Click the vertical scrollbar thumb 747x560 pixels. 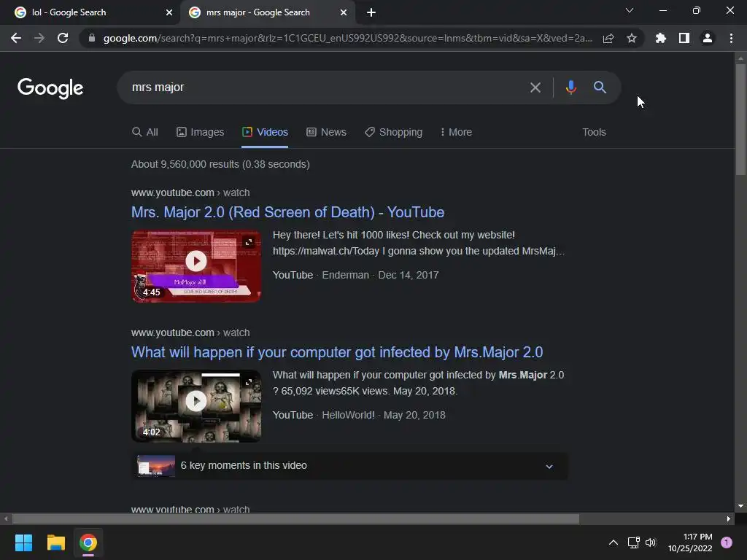740,119
